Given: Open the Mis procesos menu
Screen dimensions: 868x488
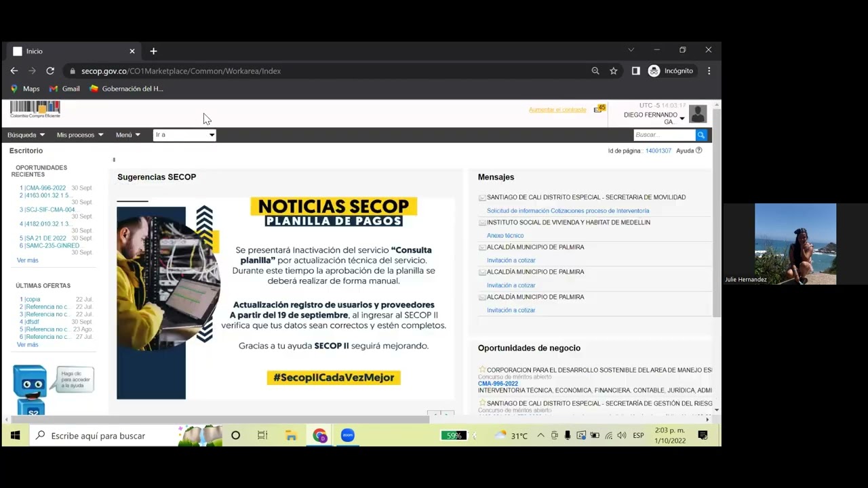Looking at the screenshot, I should click(80, 135).
